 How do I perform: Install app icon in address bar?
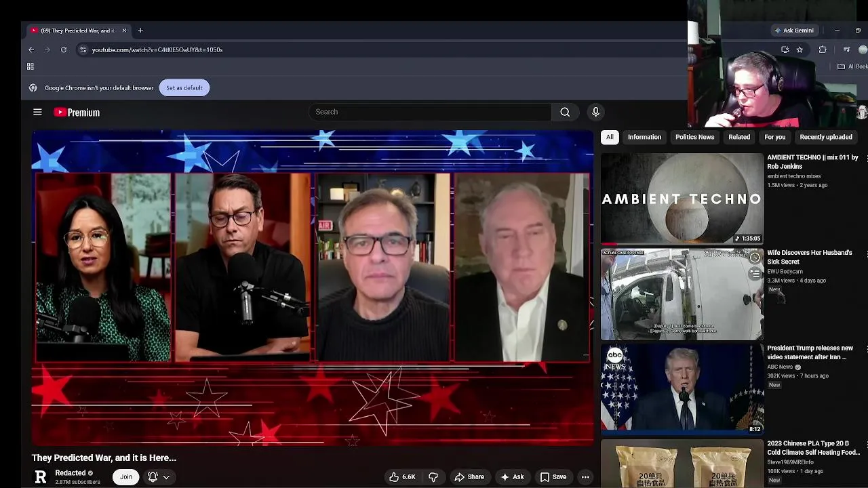pos(785,49)
